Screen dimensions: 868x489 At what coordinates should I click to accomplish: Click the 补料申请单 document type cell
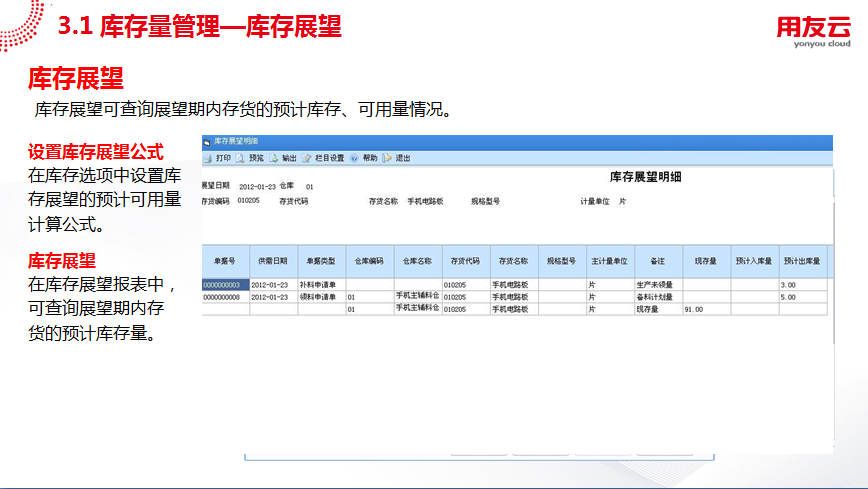click(318, 285)
